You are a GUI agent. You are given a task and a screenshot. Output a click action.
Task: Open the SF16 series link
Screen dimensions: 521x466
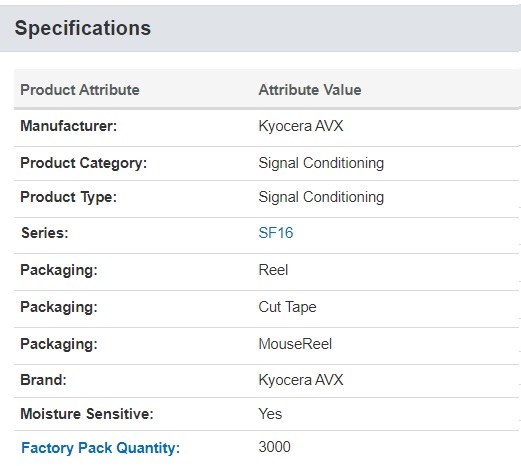pyautogui.click(x=276, y=233)
